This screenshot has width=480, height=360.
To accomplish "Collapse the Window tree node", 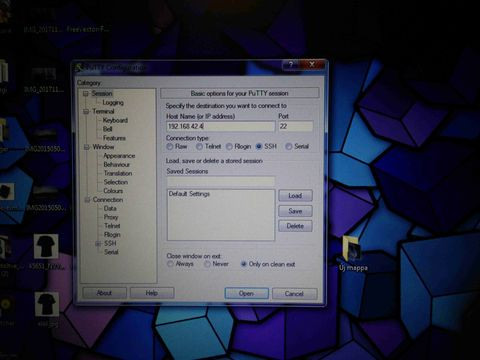I will pyautogui.click(x=87, y=147).
